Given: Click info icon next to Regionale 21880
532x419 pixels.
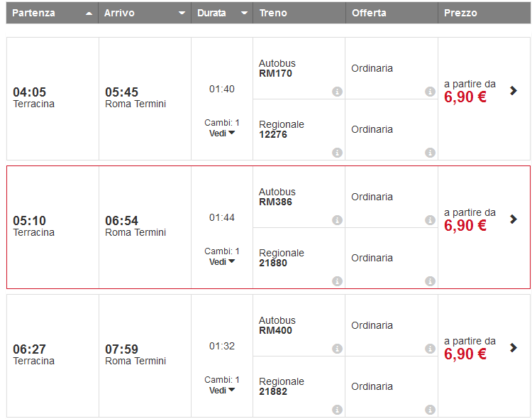Looking at the screenshot, I should click(x=337, y=281).
